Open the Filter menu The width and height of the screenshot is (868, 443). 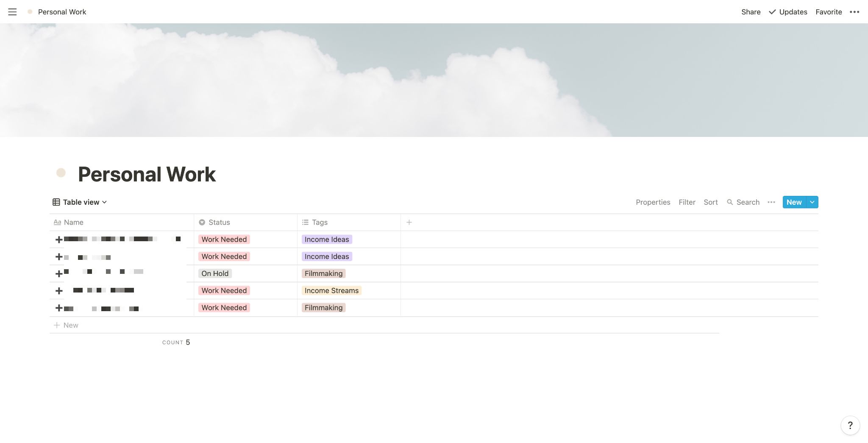pyautogui.click(x=687, y=202)
